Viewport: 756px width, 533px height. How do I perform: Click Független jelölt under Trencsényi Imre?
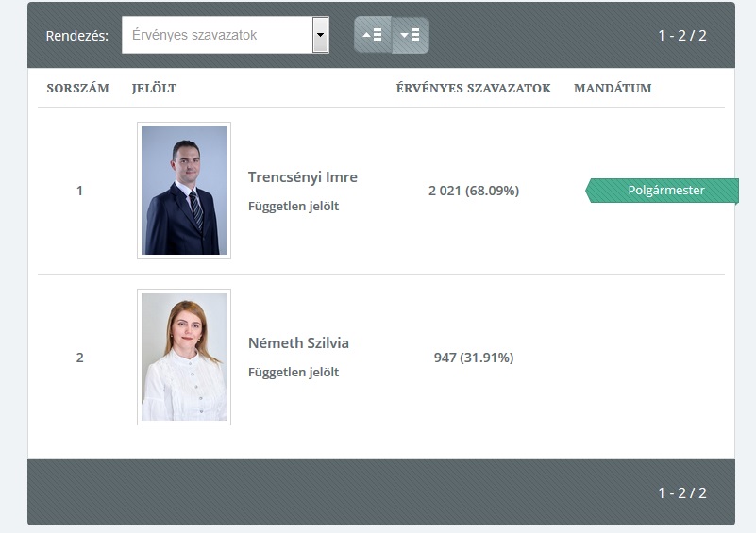[x=294, y=207]
